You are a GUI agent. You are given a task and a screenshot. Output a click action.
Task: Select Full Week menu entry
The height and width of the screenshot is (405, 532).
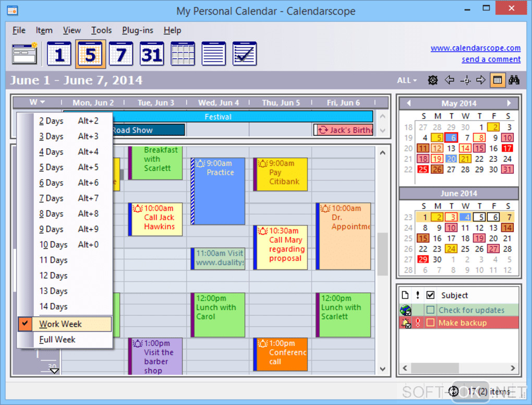(65, 339)
